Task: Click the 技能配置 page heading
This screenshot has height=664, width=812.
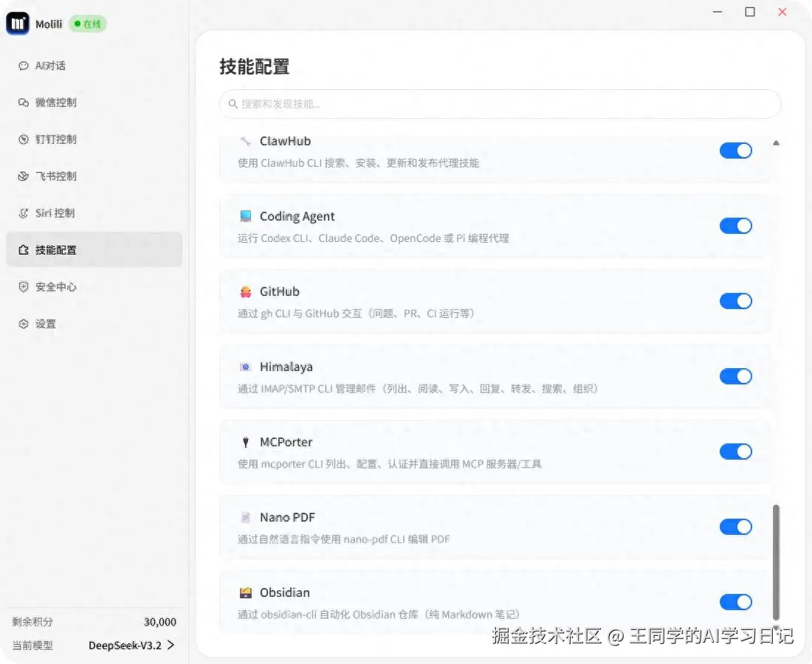Action: coord(254,66)
